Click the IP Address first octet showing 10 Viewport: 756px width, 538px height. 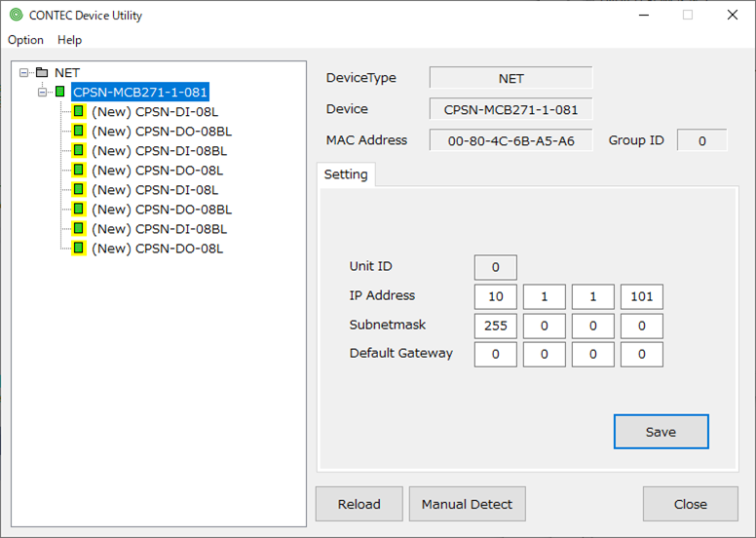point(496,296)
